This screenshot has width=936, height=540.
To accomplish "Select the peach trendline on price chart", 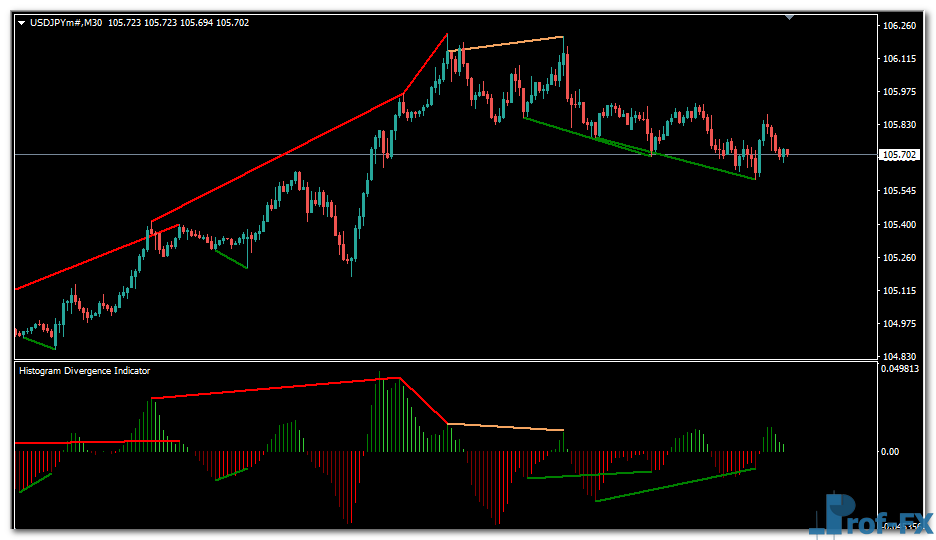I will click(510, 43).
